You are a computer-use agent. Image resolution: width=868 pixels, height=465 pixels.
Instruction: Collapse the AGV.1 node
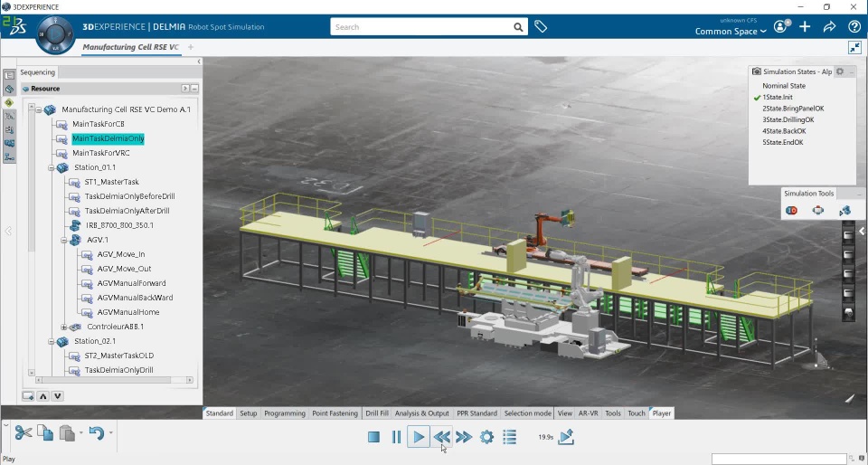point(63,240)
